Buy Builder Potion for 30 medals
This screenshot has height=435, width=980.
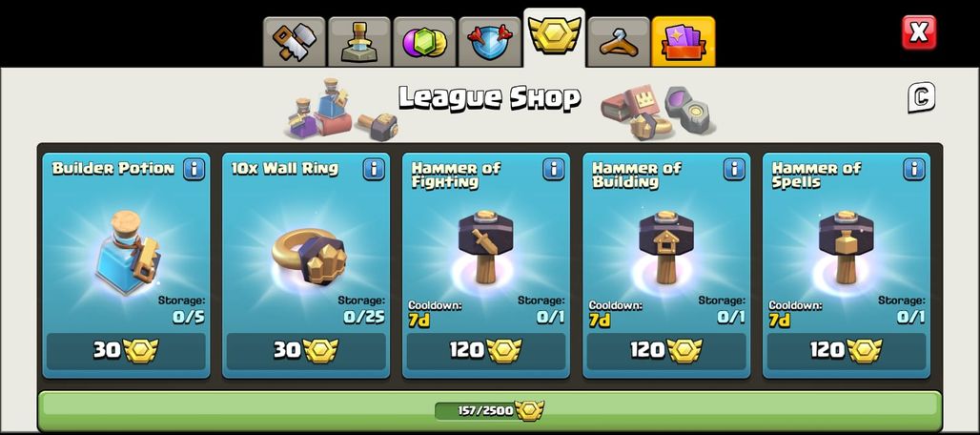coord(126,351)
